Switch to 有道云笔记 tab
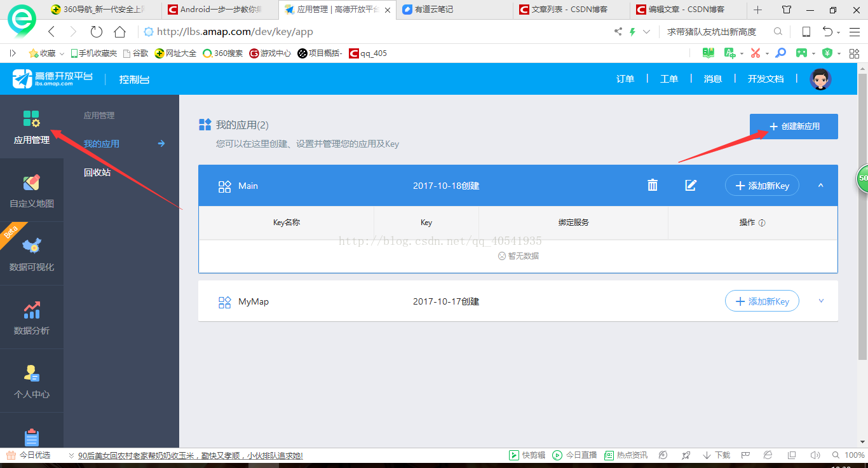Image resolution: width=868 pixels, height=468 pixels. click(x=454, y=10)
